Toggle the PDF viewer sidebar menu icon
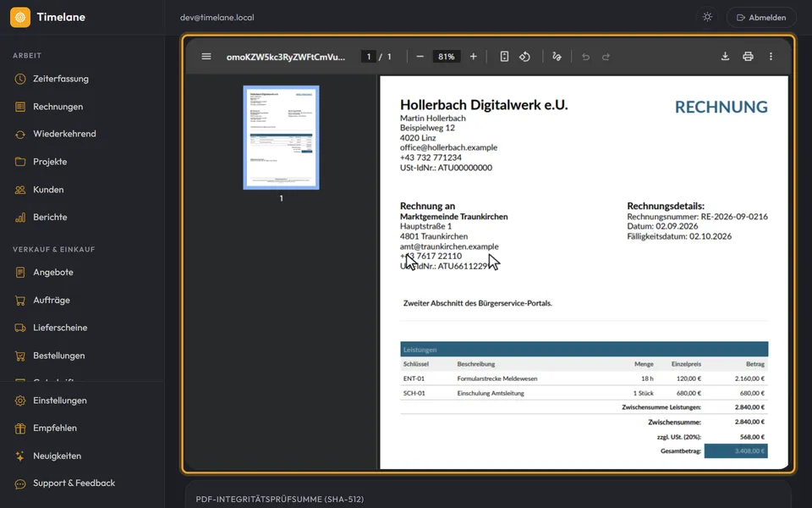Viewport: 812px width, 508px height. pyautogui.click(x=206, y=57)
